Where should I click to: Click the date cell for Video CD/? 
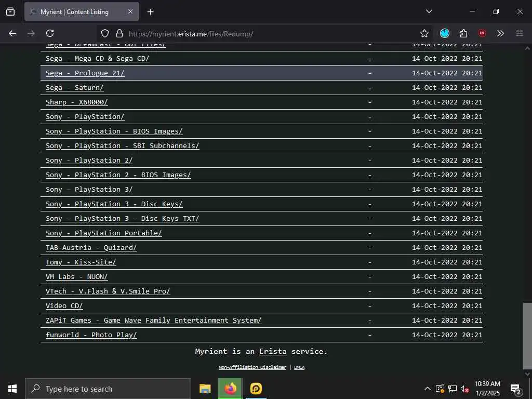pyautogui.click(x=447, y=307)
